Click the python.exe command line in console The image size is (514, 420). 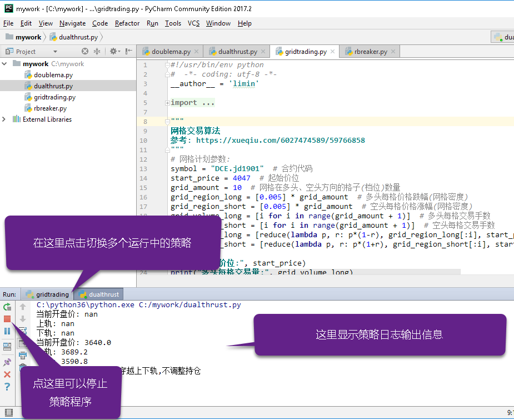click(x=138, y=304)
